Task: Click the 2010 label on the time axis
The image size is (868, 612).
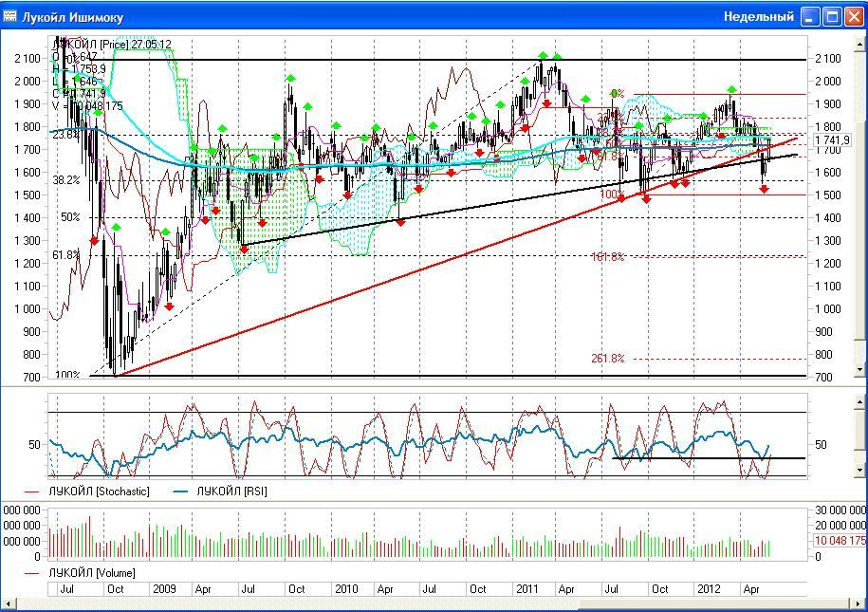Action: 346,589
